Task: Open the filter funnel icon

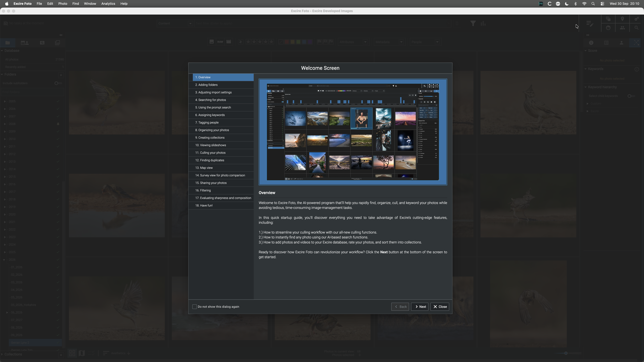Action: [473, 24]
